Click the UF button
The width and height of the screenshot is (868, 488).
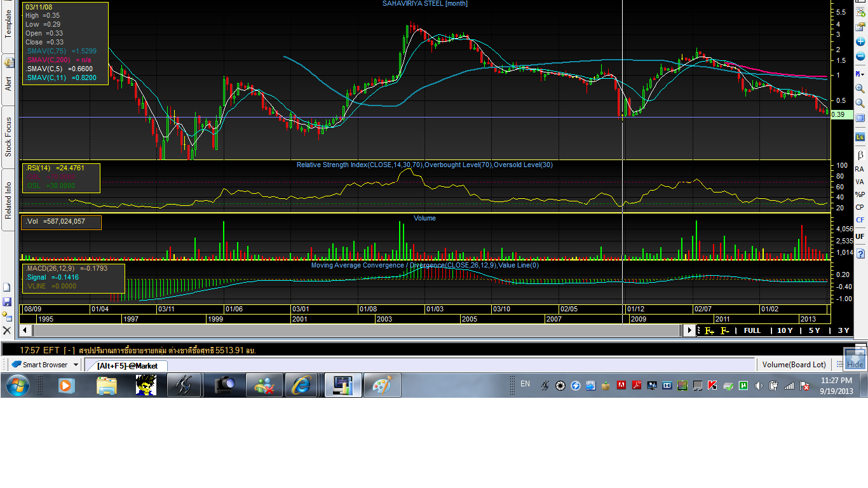click(x=860, y=236)
